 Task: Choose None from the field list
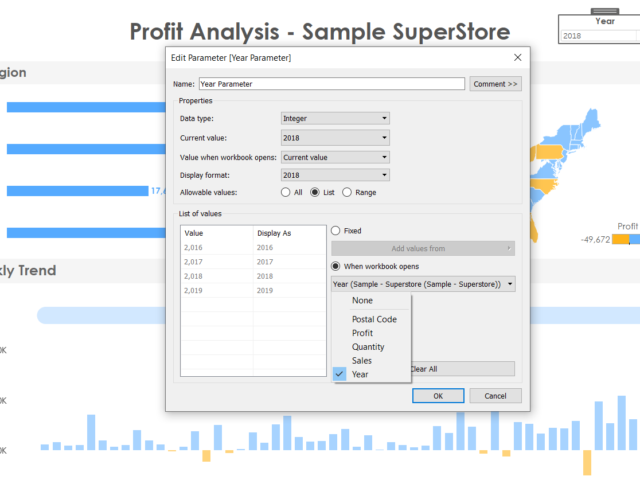(362, 300)
